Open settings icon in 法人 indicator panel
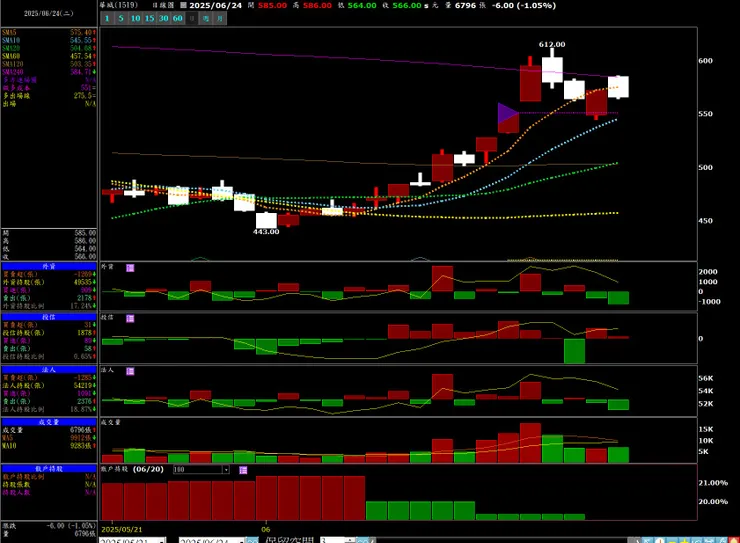 coord(130,371)
